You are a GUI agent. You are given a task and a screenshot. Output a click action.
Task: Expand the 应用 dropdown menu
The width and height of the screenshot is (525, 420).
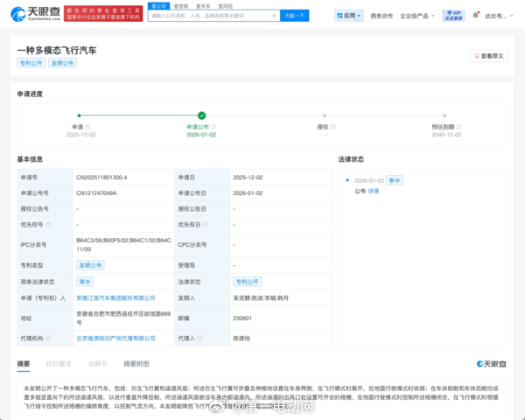click(x=349, y=16)
